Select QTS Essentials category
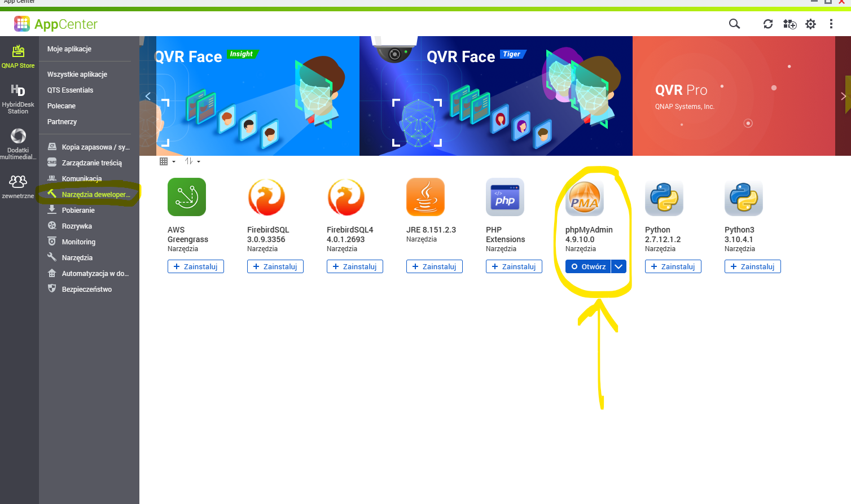This screenshot has width=851, height=504. [x=71, y=90]
